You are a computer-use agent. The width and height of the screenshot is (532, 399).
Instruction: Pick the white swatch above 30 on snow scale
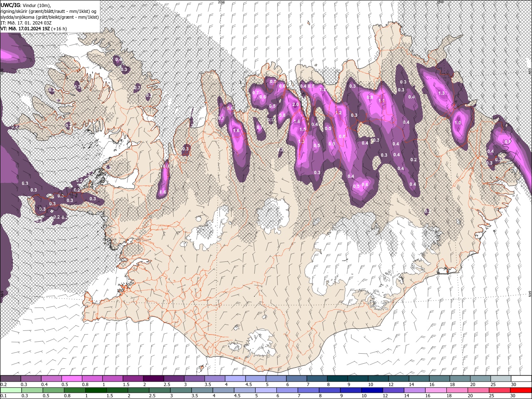521,379
